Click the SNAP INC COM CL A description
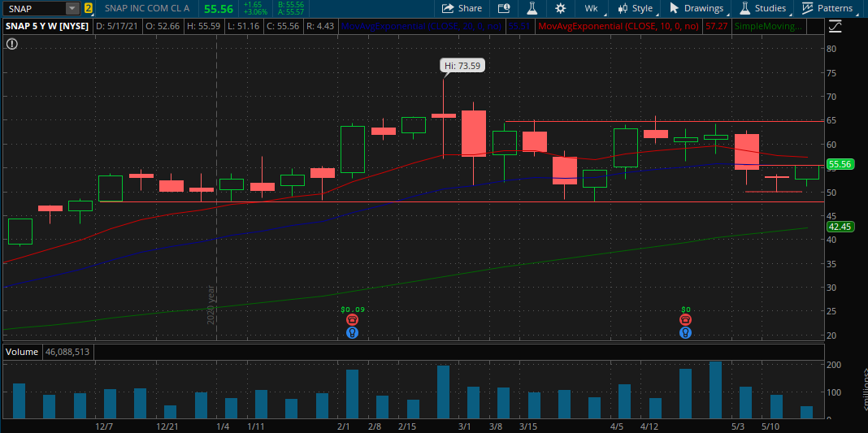868x433 pixels. point(146,8)
